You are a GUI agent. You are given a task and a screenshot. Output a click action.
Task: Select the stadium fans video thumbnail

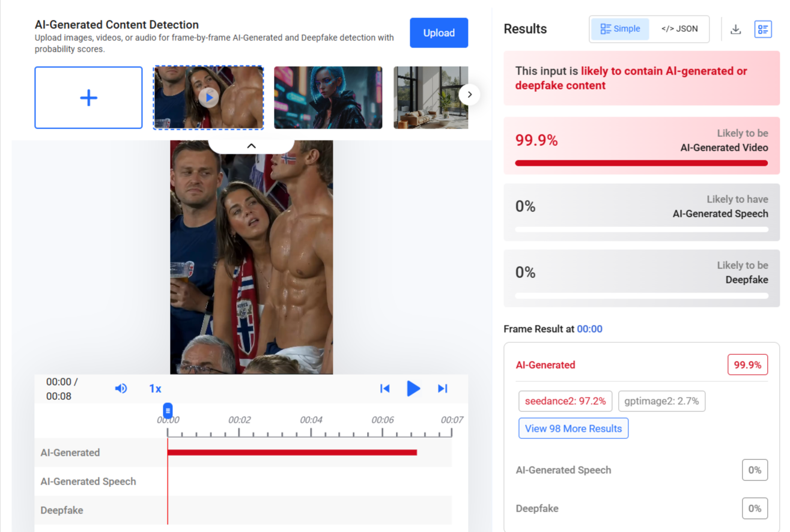click(208, 98)
